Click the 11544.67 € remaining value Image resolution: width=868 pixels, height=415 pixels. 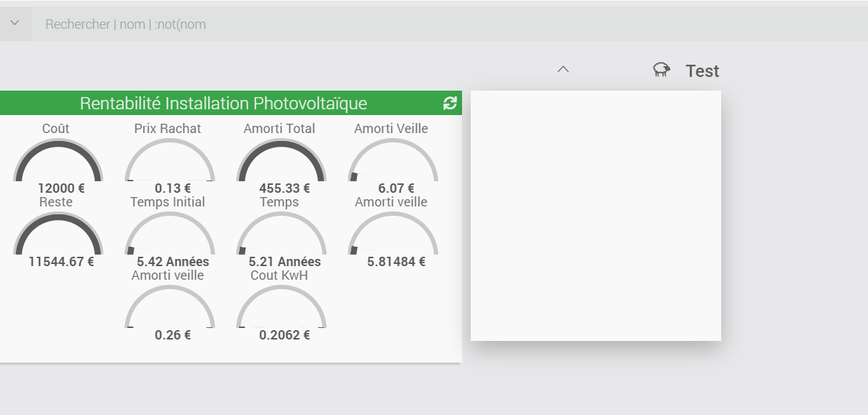(61, 262)
